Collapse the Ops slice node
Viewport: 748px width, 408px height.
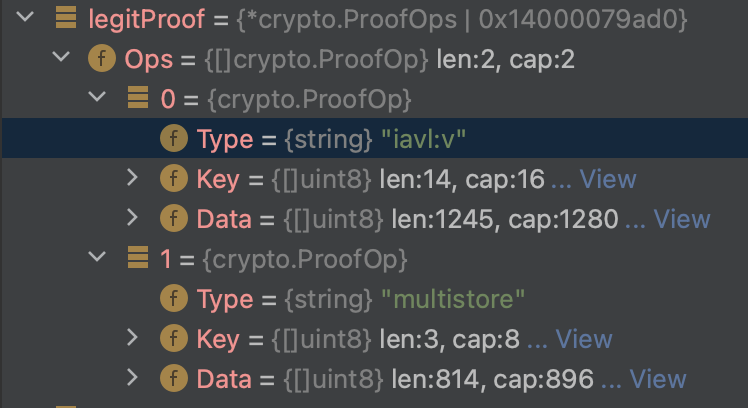tap(61, 59)
